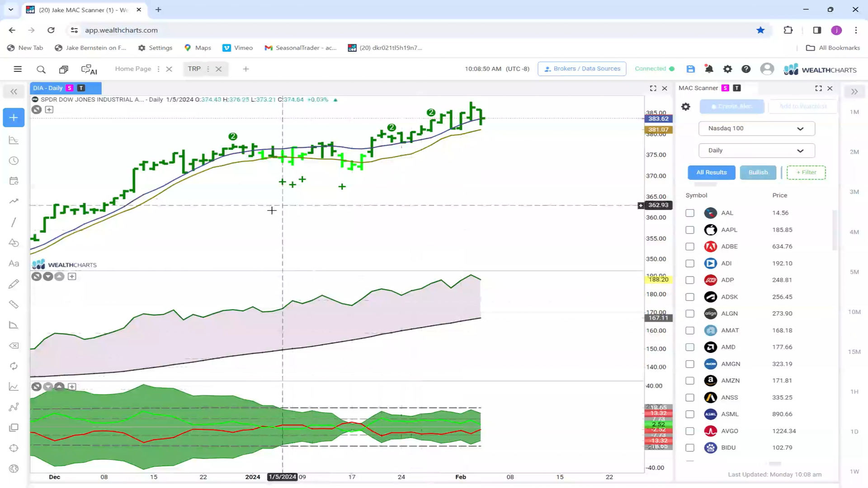Tick the AVGO checkbox
The width and height of the screenshot is (868, 488).
pyautogui.click(x=690, y=431)
